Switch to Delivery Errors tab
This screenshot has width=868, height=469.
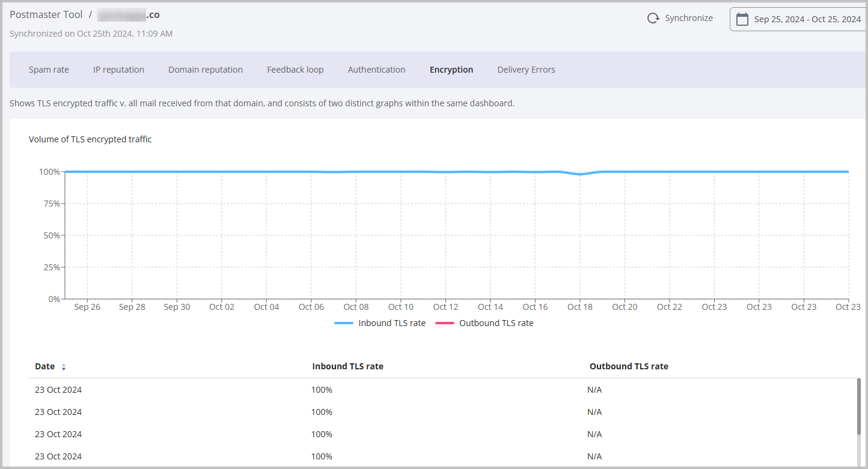[526, 70]
